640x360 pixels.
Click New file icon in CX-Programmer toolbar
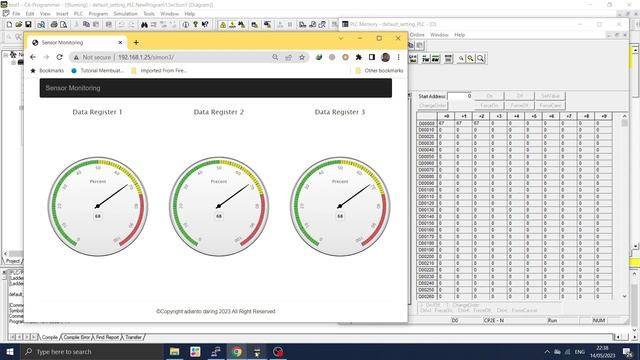tap(9, 24)
